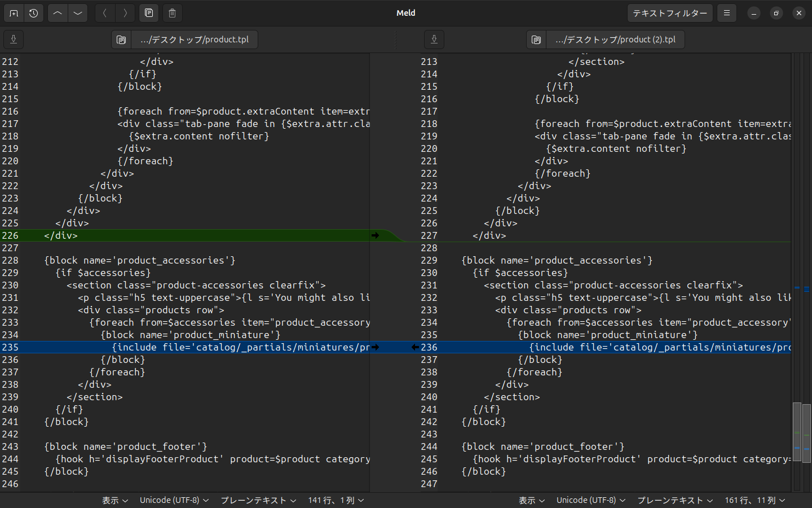Open the left pane プレーンテキスト dropdown
The image size is (812, 508).
tap(258, 501)
